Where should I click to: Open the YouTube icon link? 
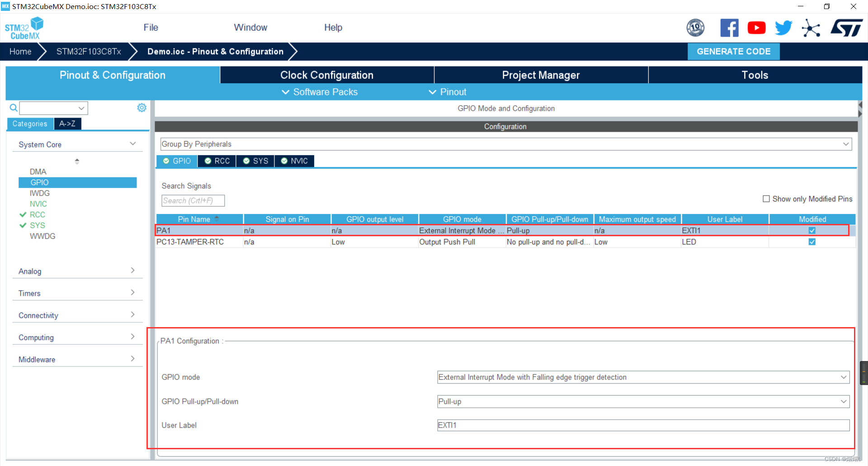[756, 28]
